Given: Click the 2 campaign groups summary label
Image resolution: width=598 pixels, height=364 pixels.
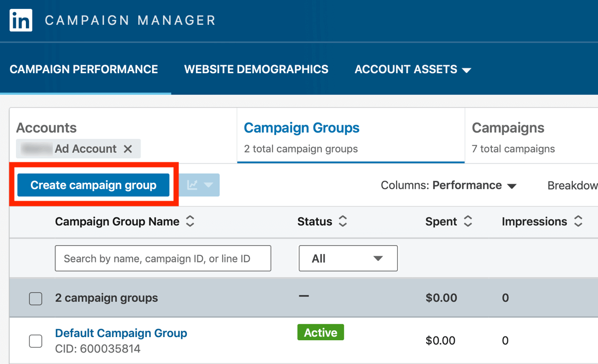Looking at the screenshot, I should (x=107, y=298).
